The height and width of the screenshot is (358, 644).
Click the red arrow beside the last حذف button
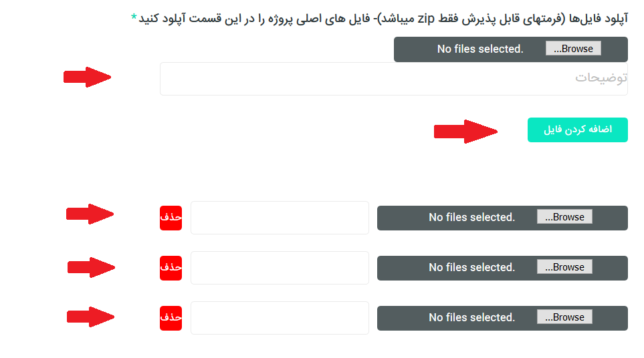click(x=90, y=317)
